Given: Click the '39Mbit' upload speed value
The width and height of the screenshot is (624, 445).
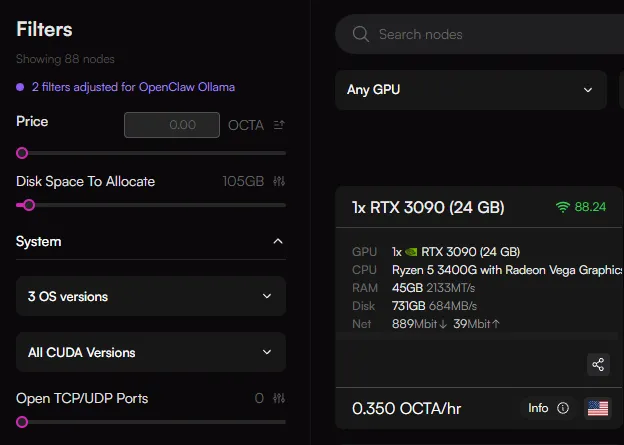Looking at the screenshot, I should (x=472, y=324).
